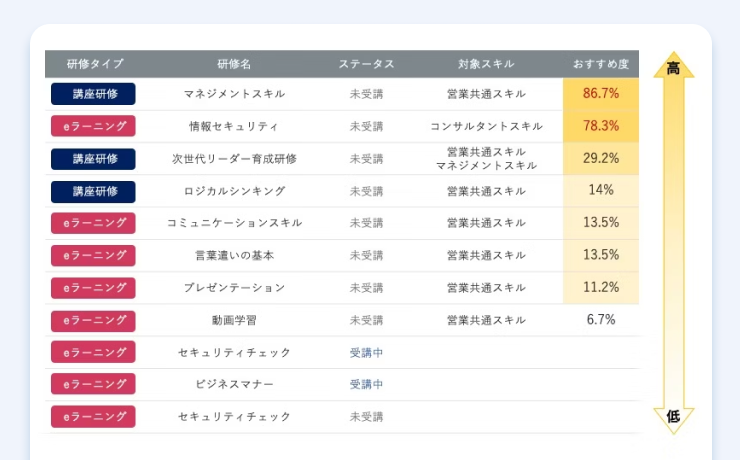Click 営業共通スキル in マネジメントスキル row

(x=486, y=94)
